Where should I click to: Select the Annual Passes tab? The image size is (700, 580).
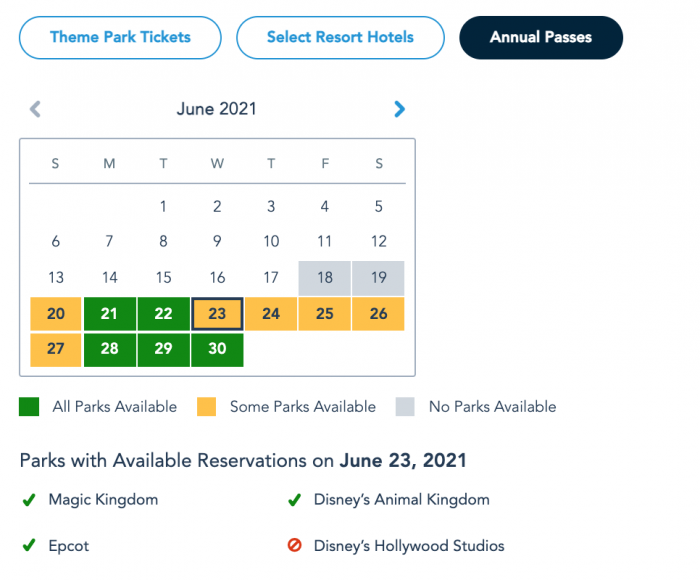pos(541,38)
